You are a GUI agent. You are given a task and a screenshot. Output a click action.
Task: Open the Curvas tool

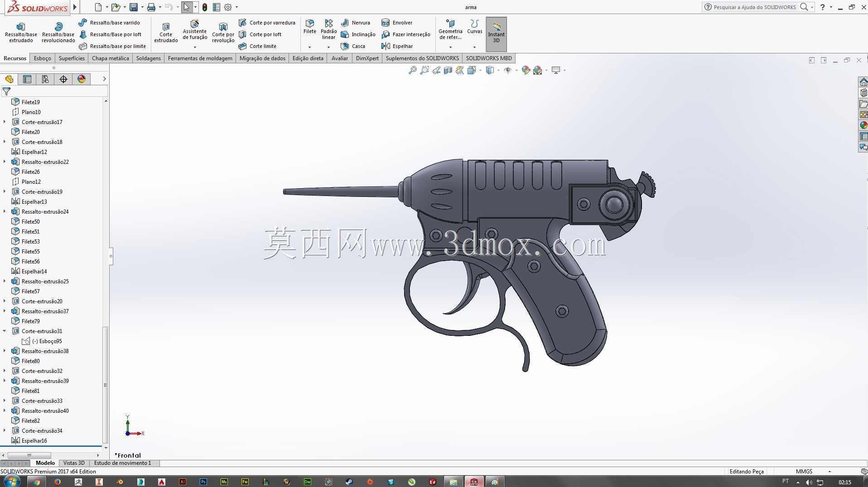[x=474, y=27]
